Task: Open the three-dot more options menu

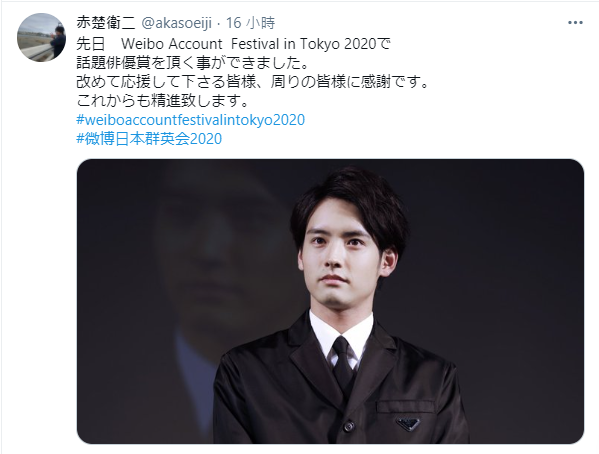Action: (575, 23)
